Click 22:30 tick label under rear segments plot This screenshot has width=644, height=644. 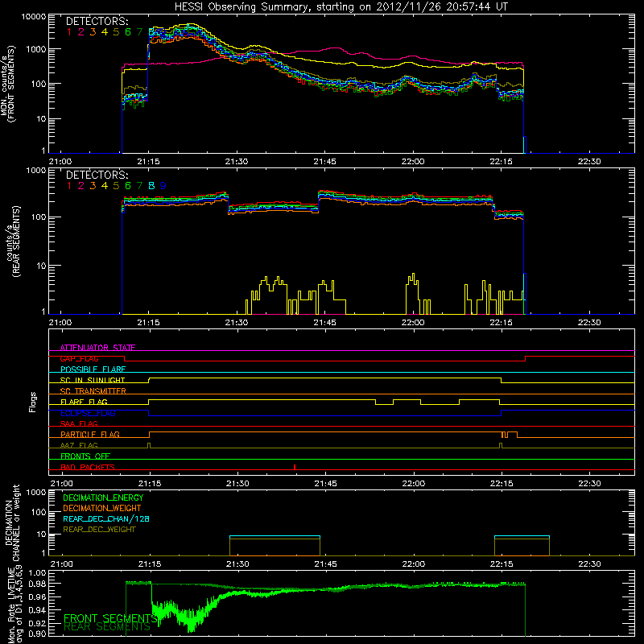[x=589, y=323]
